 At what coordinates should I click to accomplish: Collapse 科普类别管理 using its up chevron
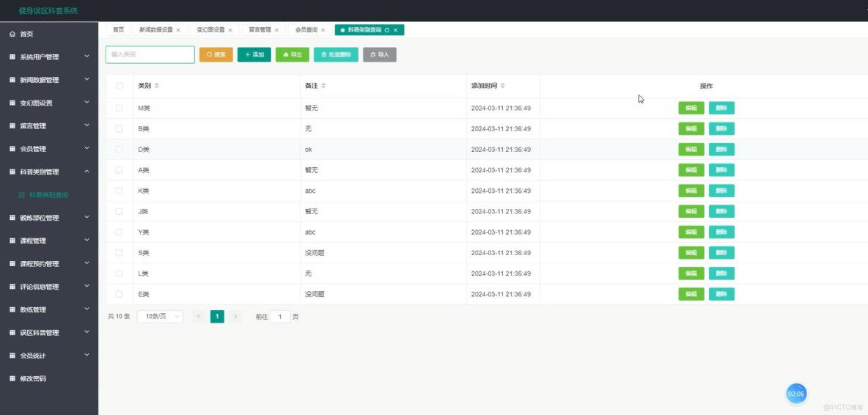pyautogui.click(x=87, y=172)
